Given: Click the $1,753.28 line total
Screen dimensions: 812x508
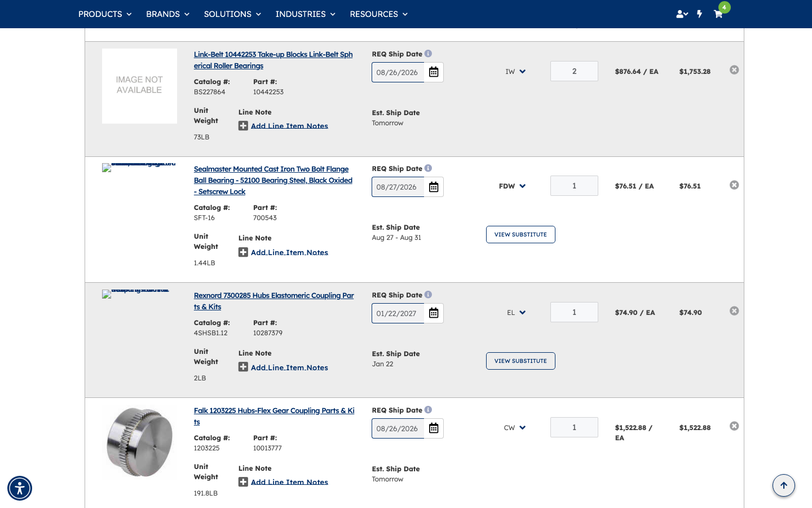Looking at the screenshot, I should [x=695, y=72].
